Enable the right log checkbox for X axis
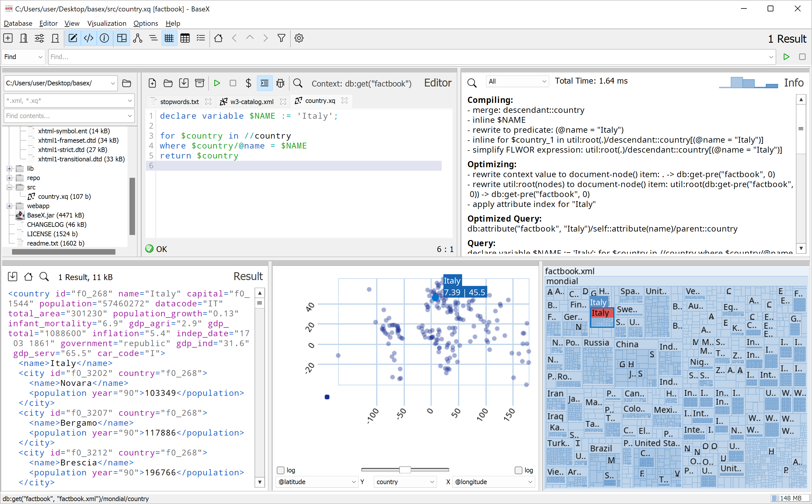Viewport: 812px width, 504px height. click(x=519, y=470)
